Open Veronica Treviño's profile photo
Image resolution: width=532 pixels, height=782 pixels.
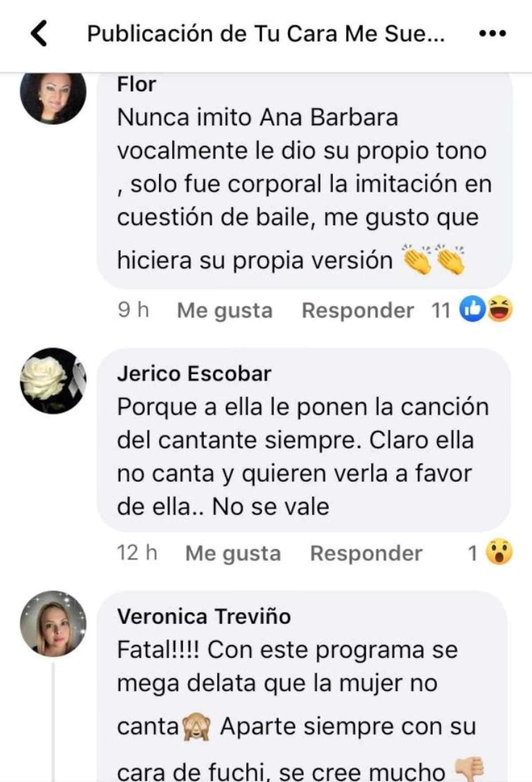[53, 624]
